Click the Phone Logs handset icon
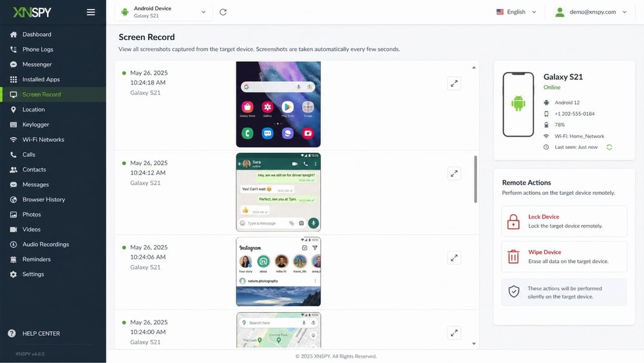Screen dimensions: 644x363 pyautogui.click(x=14, y=50)
